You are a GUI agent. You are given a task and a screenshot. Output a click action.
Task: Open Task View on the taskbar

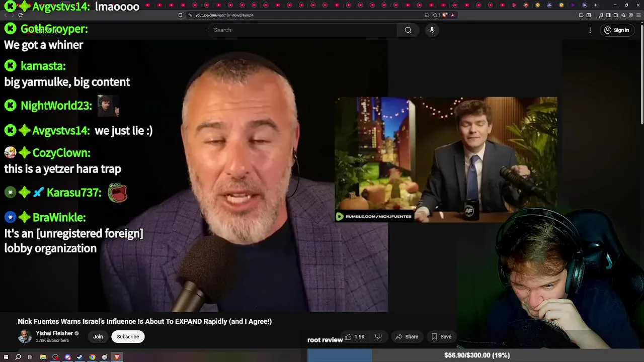[30, 357]
